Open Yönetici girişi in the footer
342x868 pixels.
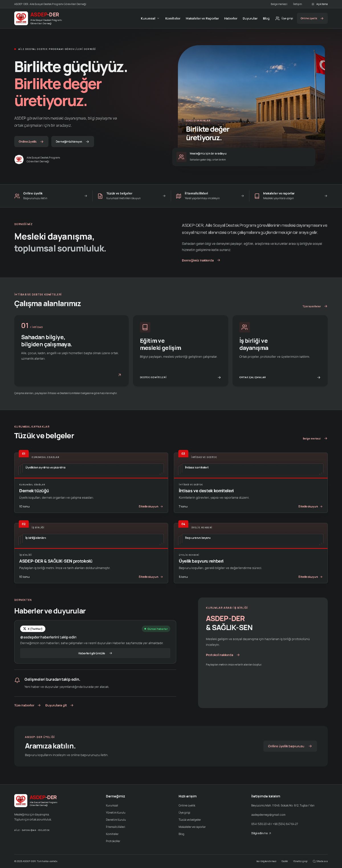coord(300,861)
